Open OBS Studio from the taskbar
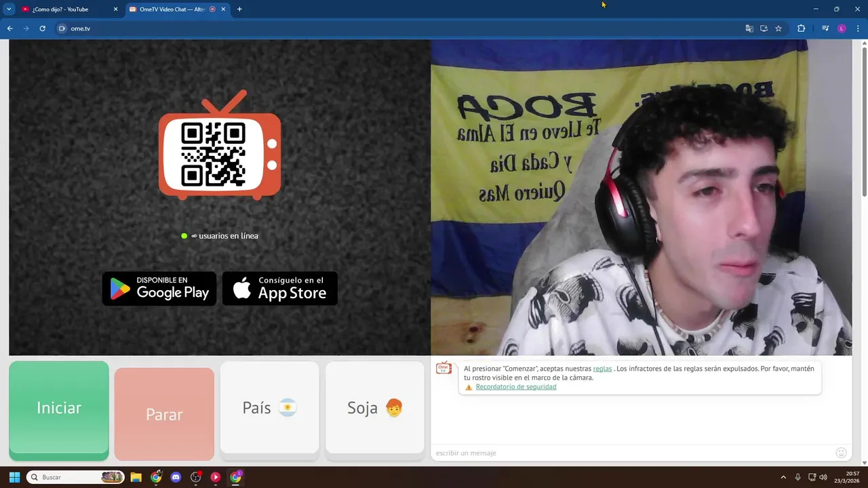This screenshot has height=488, width=868. [196, 477]
